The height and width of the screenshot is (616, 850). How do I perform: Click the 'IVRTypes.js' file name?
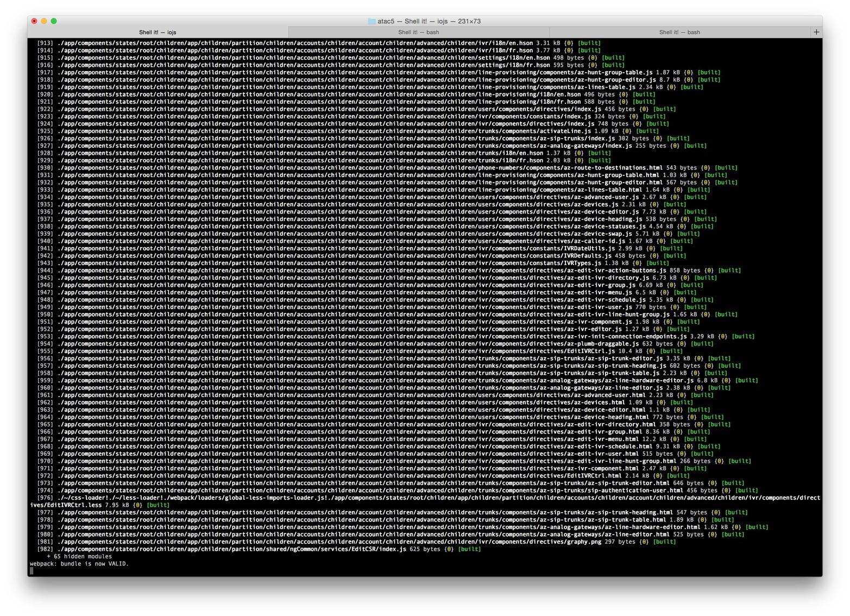[x=582, y=263]
